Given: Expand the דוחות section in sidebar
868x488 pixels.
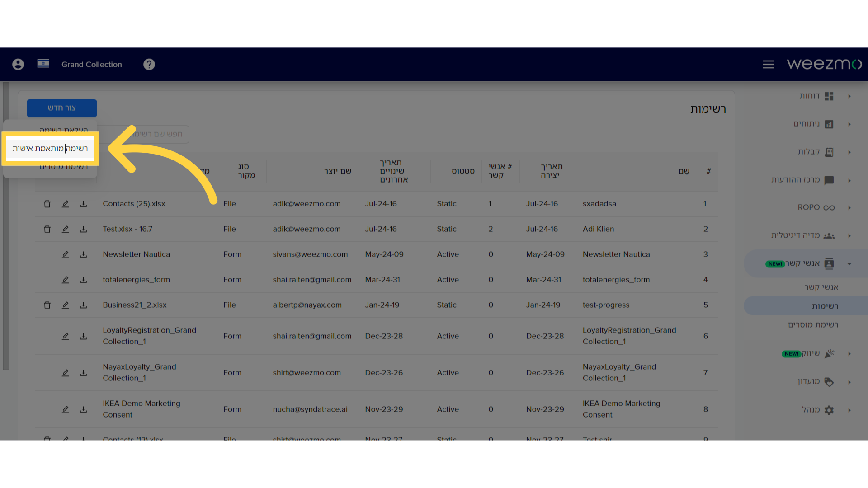Looking at the screenshot, I should [x=854, y=95].
